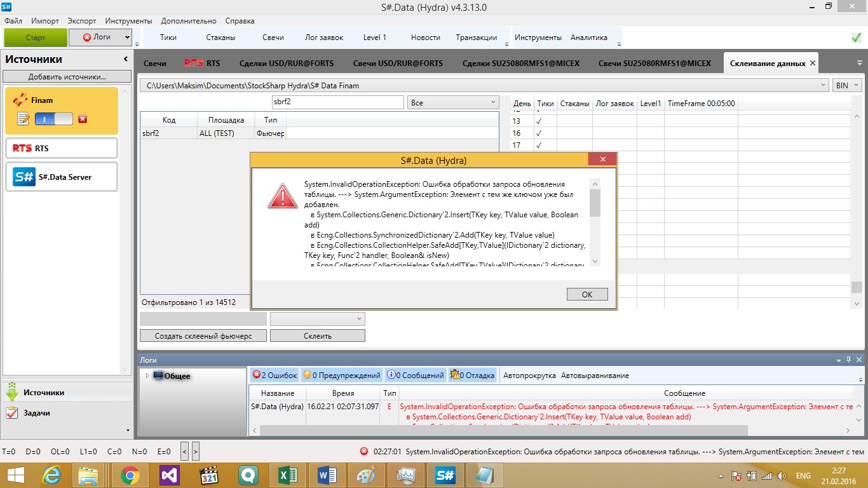
Task: Click the Finam source settings edit icon
Action: click(x=23, y=119)
